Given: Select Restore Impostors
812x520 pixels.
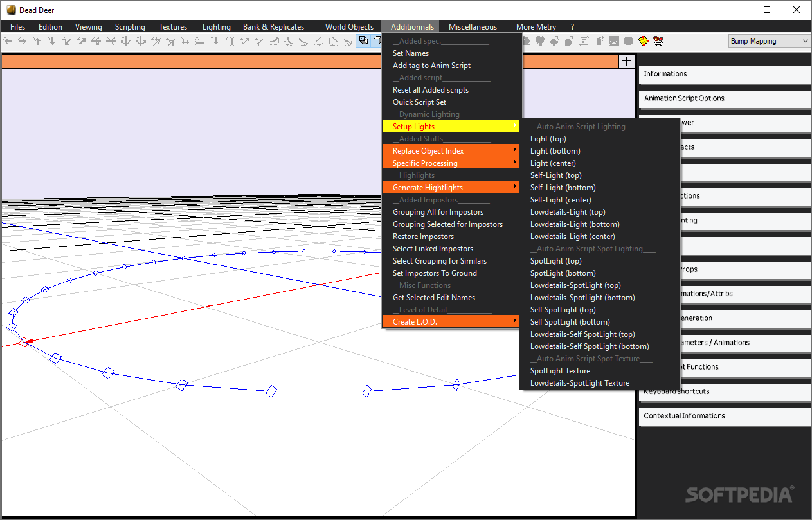Looking at the screenshot, I should click(423, 237).
